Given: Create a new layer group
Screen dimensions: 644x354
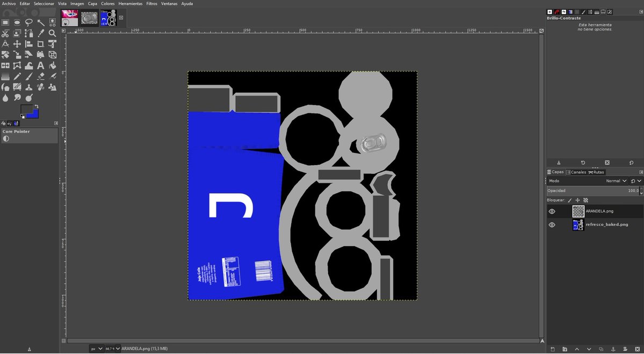Looking at the screenshot, I should [565, 350].
